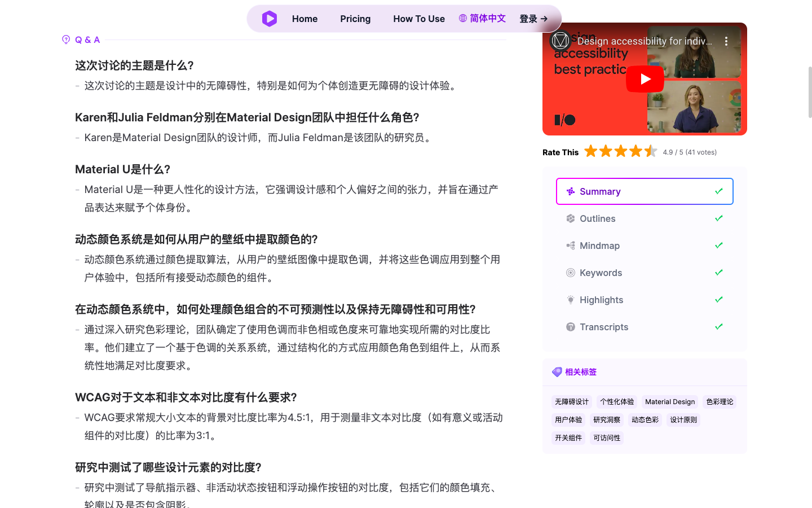Select the Summary tab
The width and height of the screenshot is (812, 508).
pos(645,191)
